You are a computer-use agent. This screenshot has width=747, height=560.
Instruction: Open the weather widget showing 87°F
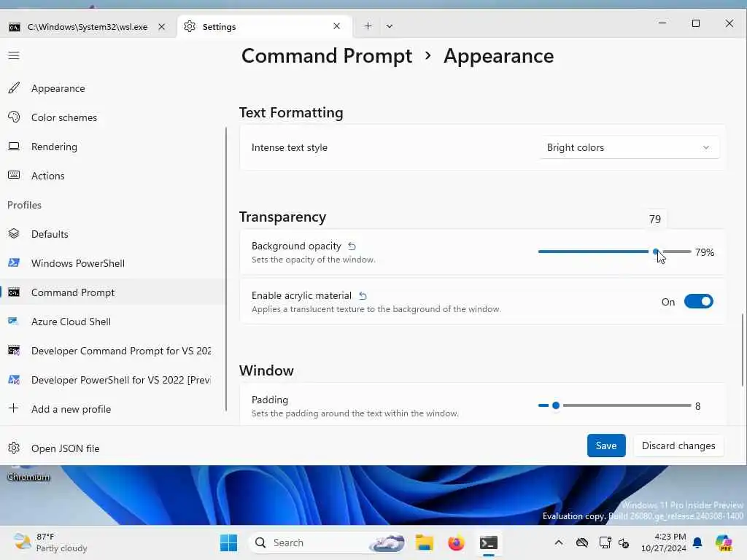50,542
